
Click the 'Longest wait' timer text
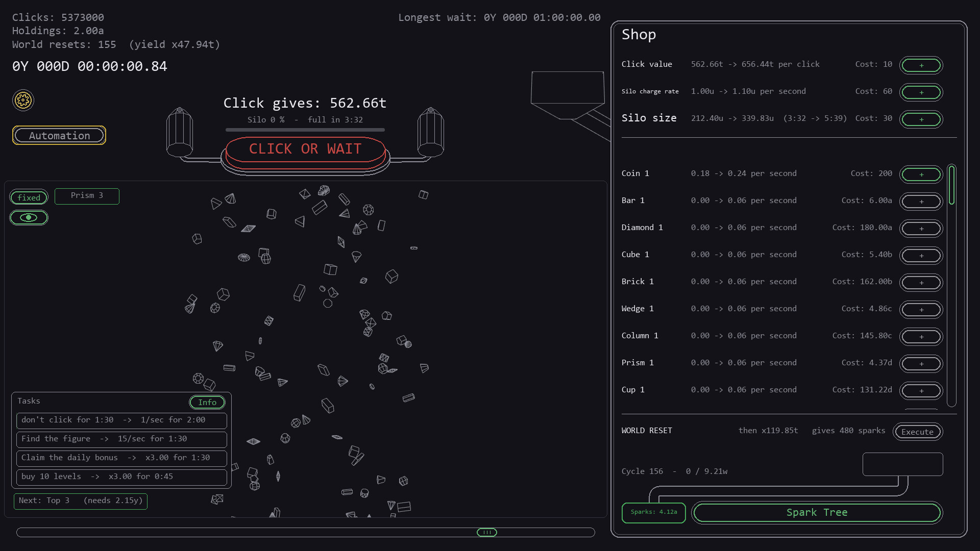point(499,18)
